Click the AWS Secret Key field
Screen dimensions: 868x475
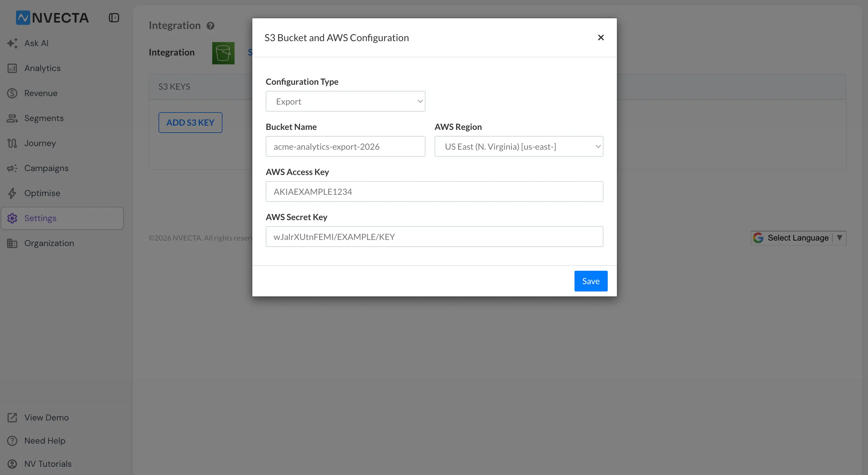coord(434,237)
